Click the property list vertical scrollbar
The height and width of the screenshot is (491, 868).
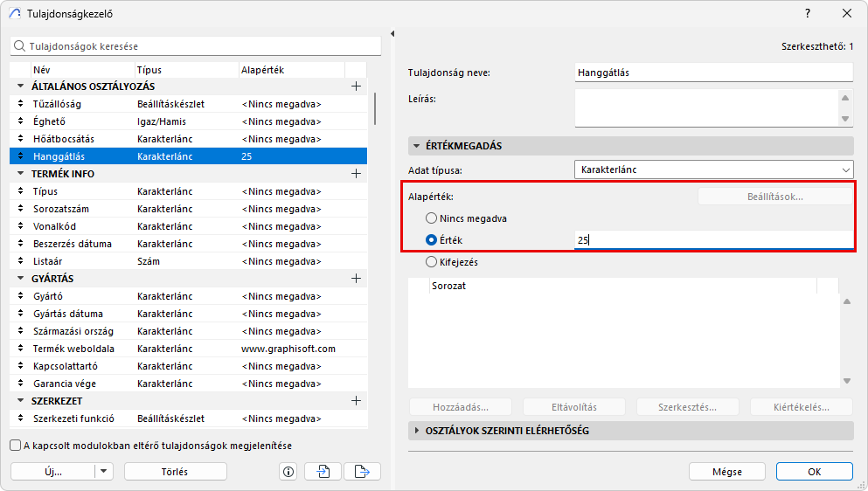pos(375,108)
